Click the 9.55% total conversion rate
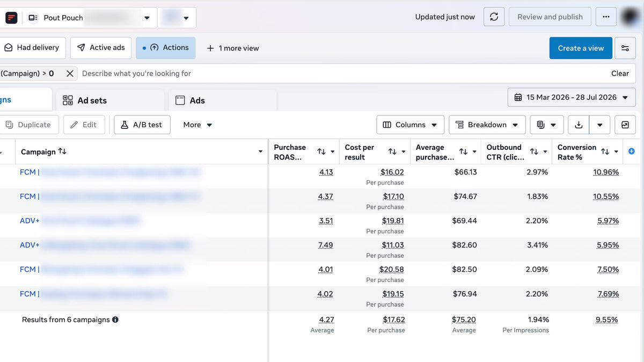Image resolution: width=644 pixels, height=362 pixels. click(606, 320)
